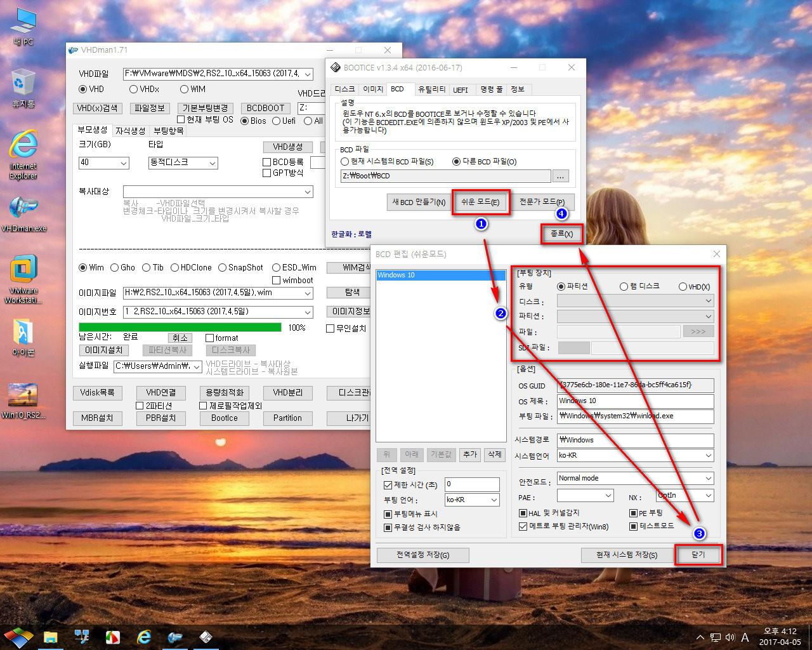Open the 동적디스크 type dropdown

pos(213,163)
